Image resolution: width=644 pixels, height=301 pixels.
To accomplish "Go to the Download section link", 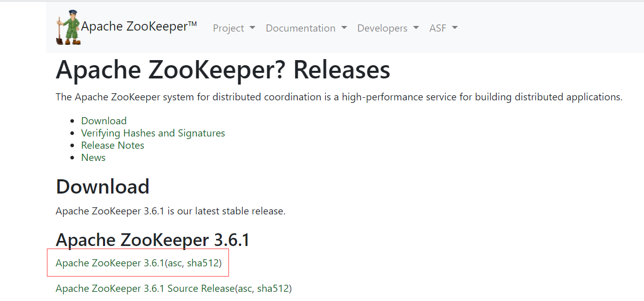I will coord(104,121).
